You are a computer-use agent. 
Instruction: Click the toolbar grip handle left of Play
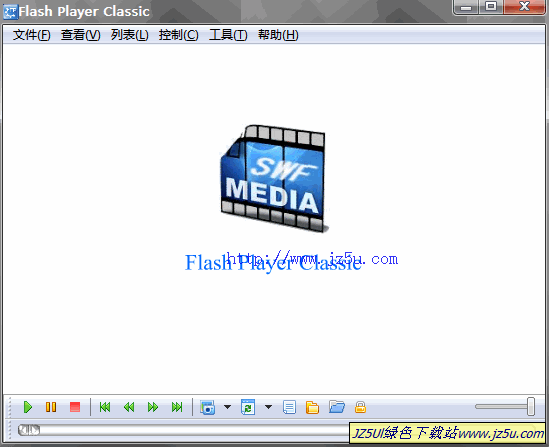pyautogui.click(x=10, y=407)
